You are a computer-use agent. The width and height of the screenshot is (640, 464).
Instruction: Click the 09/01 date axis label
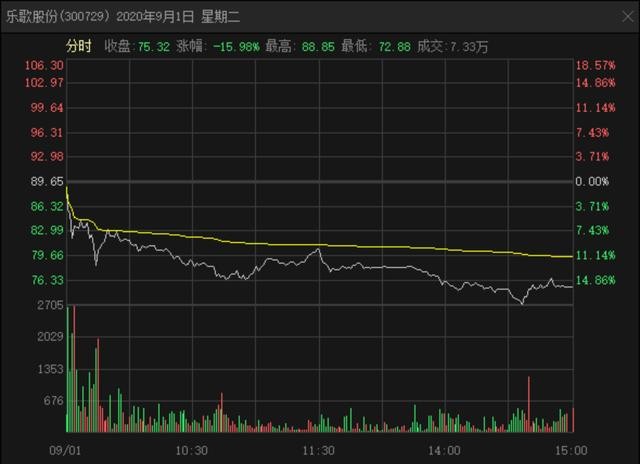pyautogui.click(x=65, y=451)
